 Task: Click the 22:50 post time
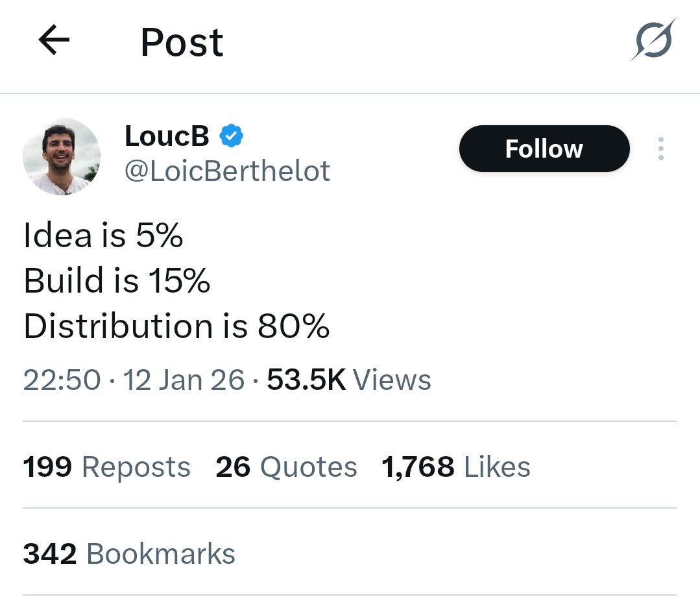[x=62, y=380]
